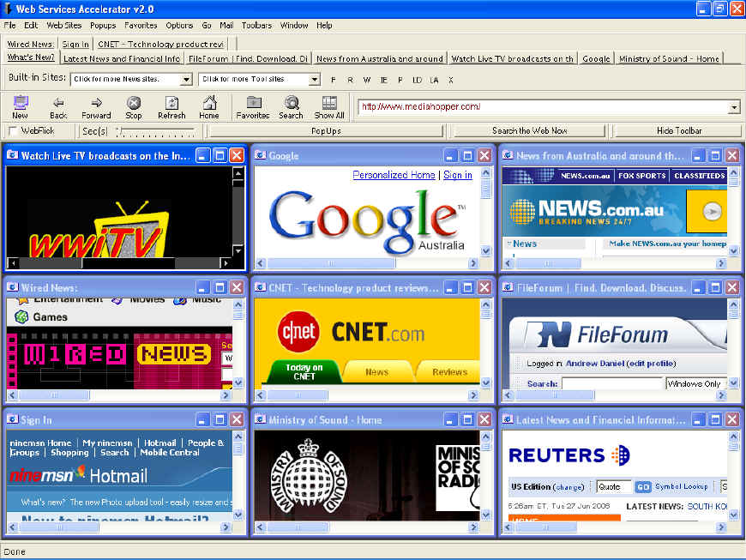
Task: Expand the 'Click for more Tool sites' dropdown
Action: [315, 80]
